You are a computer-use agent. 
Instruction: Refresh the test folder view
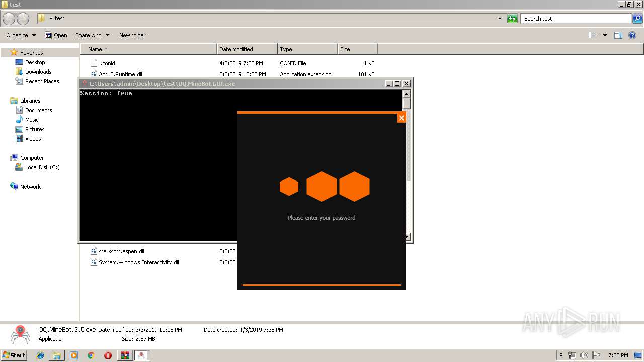pyautogui.click(x=512, y=19)
